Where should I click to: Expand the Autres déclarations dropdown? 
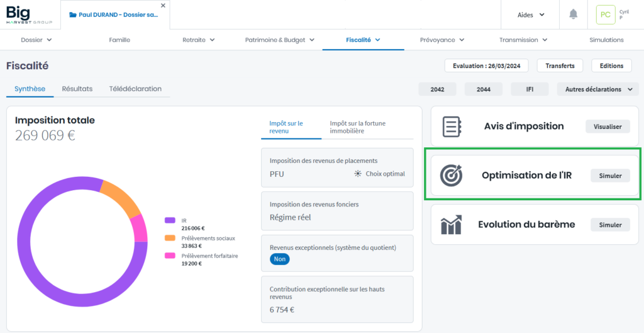coord(597,89)
